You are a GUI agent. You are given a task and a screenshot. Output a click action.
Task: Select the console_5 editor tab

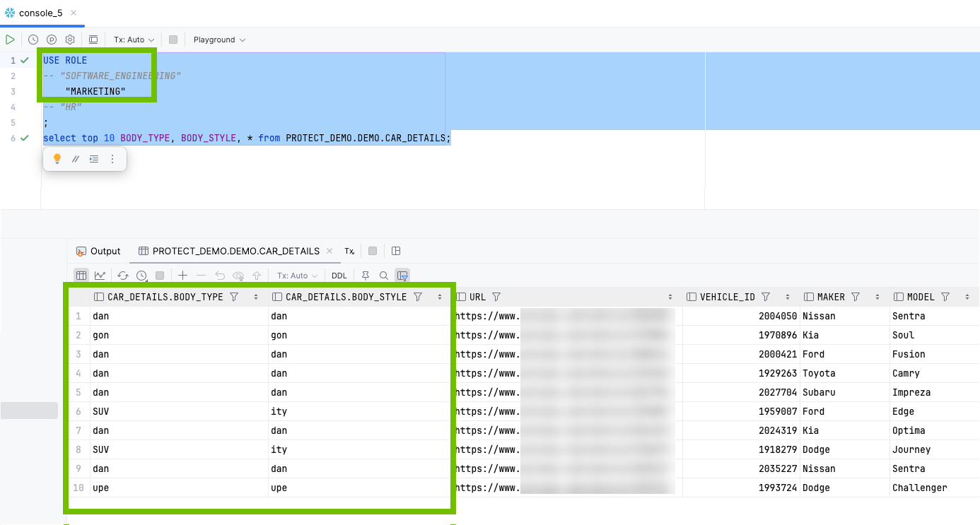pos(39,12)
